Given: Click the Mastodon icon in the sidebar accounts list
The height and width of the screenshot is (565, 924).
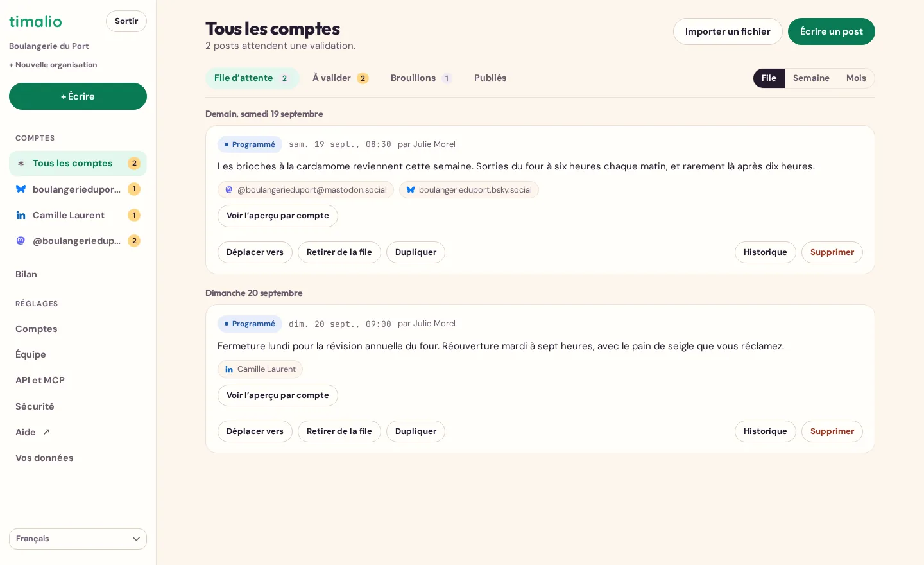Looking at the screenshot, I should [21, 241].
